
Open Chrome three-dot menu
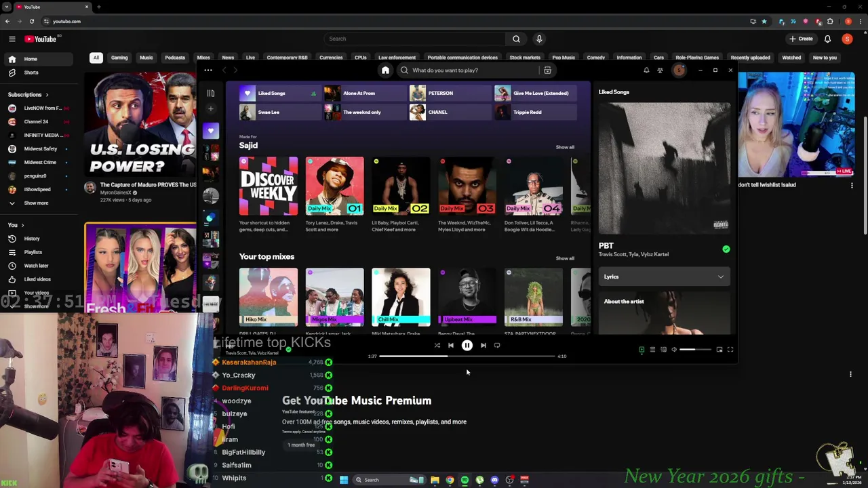[860, 21]
